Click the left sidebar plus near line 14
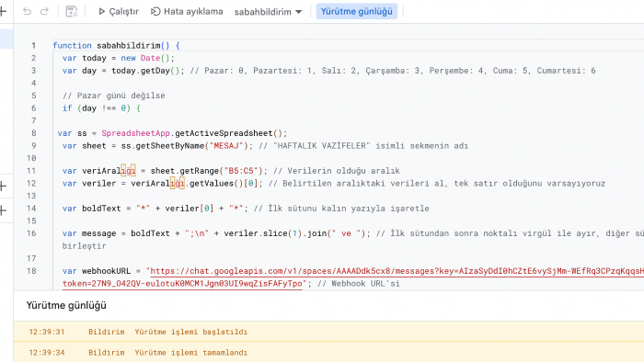Screen dimensions: 644x362 [x=4, y=210]
